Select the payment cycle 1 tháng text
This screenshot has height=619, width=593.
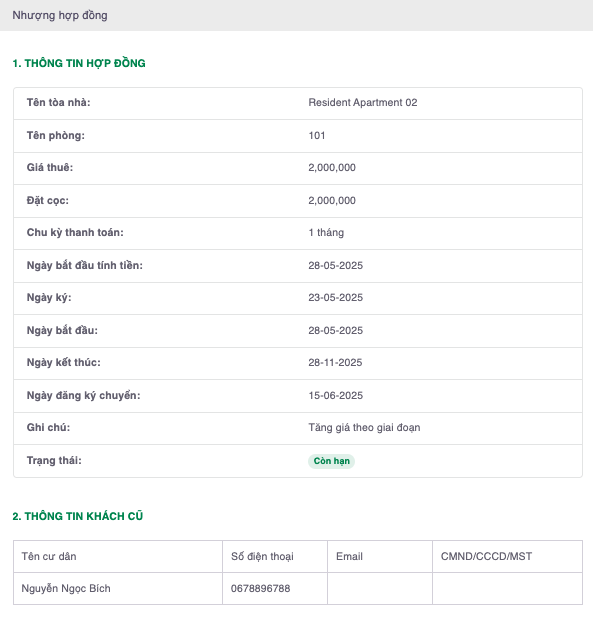pos(326,233)
